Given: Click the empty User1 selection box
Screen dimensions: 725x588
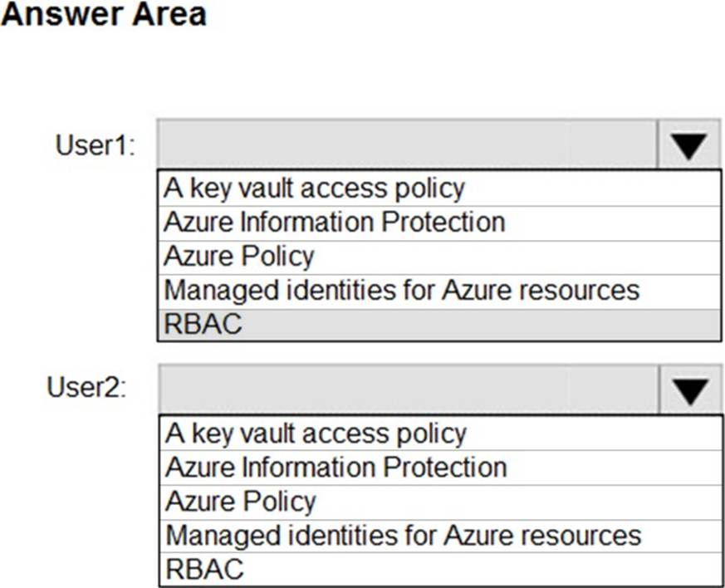Looking at the screenshot, I should (407, 146).
